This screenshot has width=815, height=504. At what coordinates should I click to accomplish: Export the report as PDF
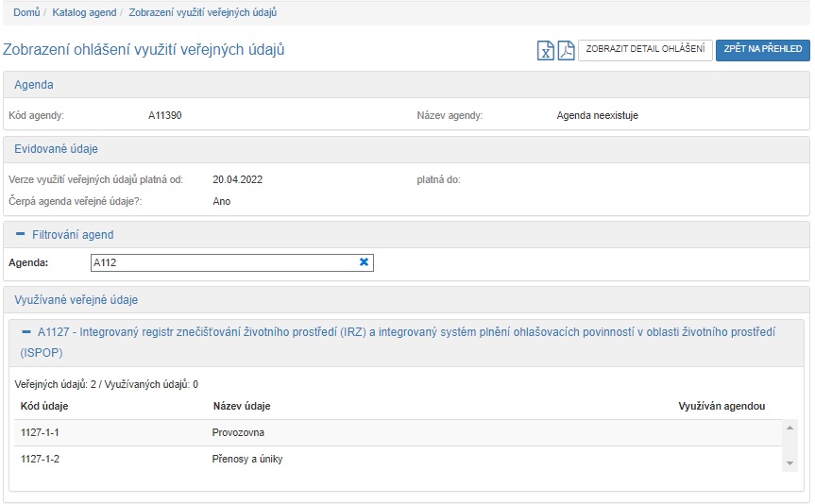565,51
